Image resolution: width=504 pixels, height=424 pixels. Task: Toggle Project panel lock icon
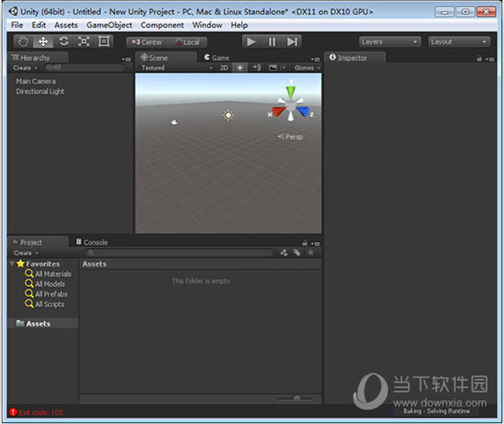[x=305, y=243]
